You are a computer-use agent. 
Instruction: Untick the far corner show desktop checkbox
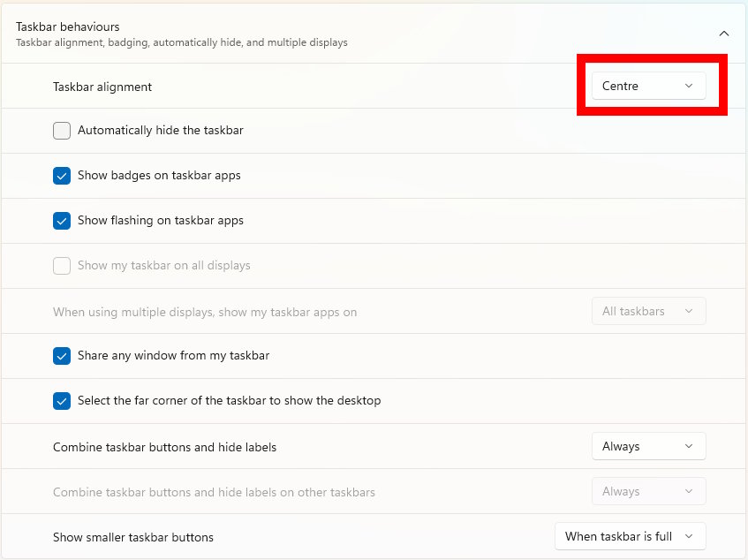[62, 401]
